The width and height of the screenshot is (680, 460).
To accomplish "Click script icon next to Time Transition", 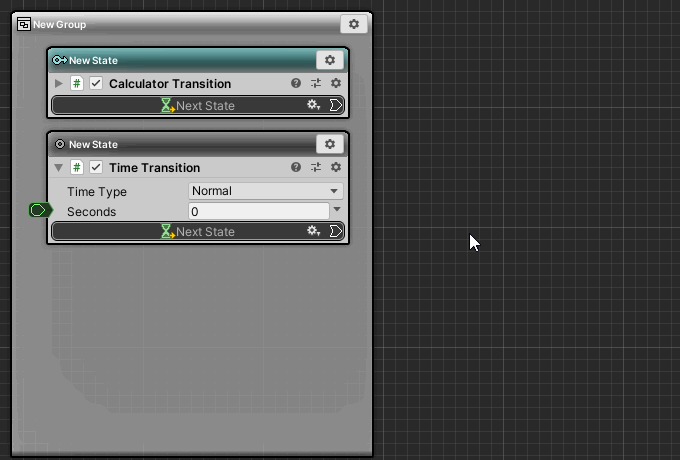I will [x=77, y=168].
